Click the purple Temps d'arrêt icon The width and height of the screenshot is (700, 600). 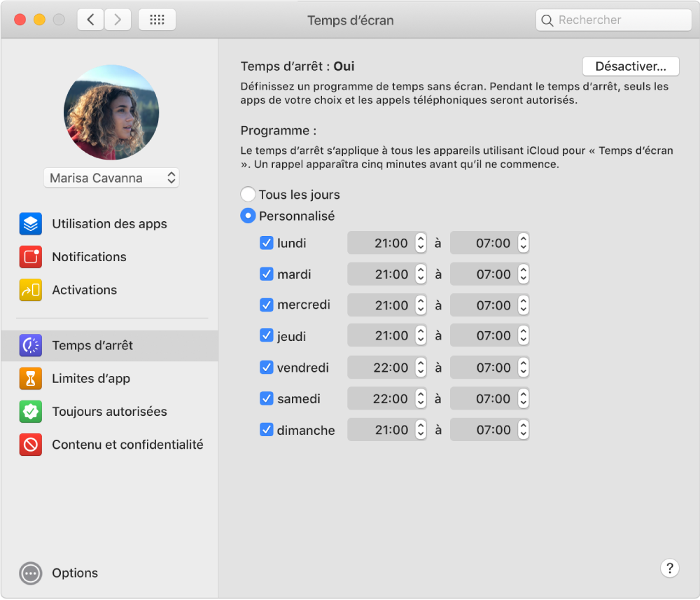point(30,346)
